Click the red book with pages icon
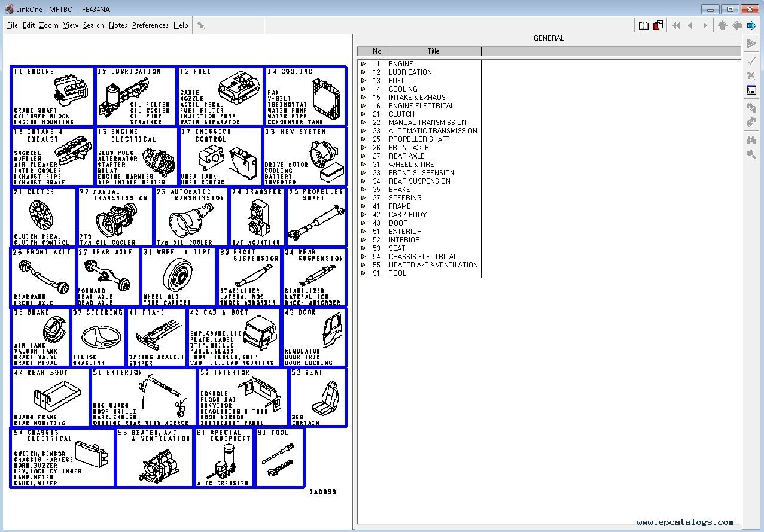Viewport: 764px width, 532px height. 658,25
